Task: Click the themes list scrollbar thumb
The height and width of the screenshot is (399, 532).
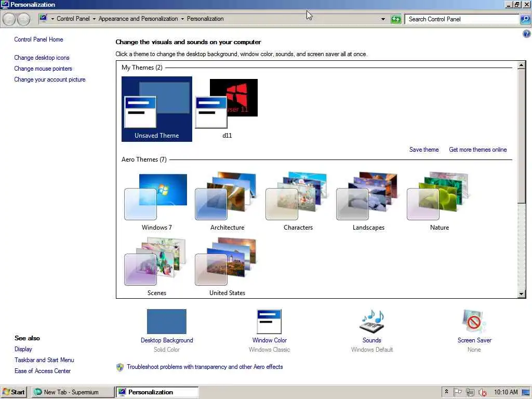Action: tap(522, 136)
